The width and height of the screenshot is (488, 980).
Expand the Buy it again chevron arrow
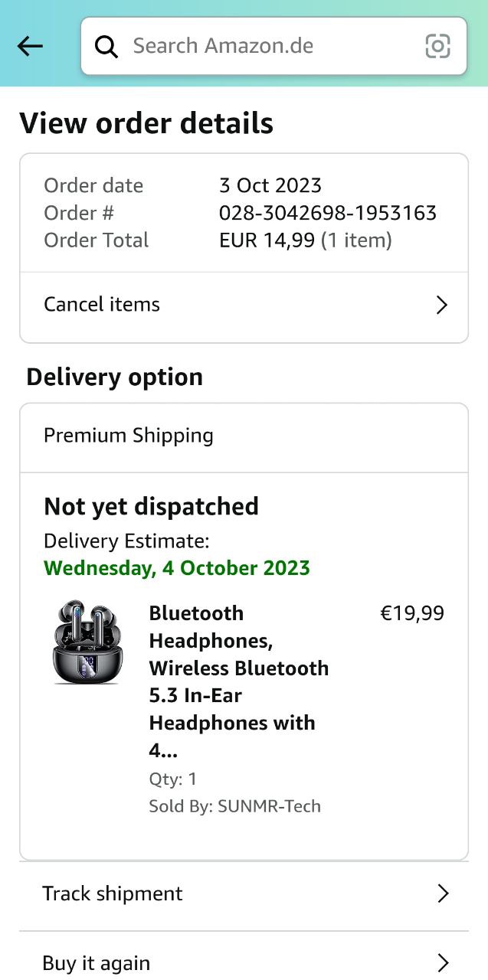coord(442,962)
